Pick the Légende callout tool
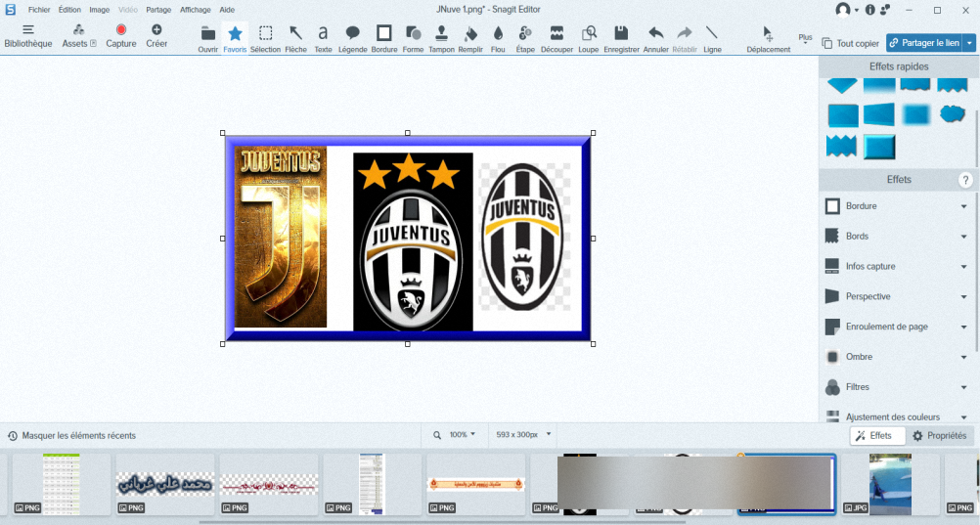The width and height of the screenshot is (980, 525). click(x=352, y=39)
